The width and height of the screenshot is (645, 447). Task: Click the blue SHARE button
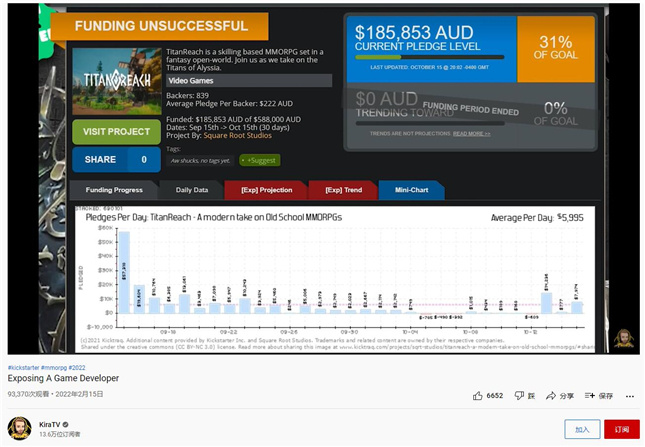(115, 159)
